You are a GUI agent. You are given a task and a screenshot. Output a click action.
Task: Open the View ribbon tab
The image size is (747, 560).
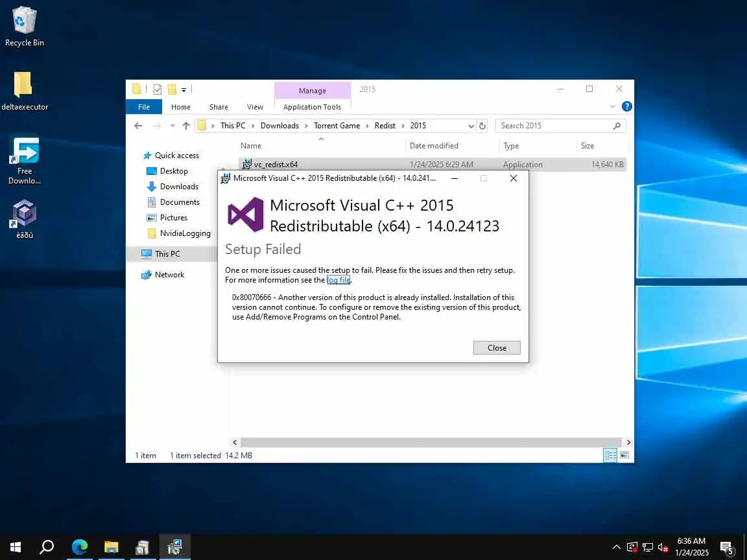(255, 107)
